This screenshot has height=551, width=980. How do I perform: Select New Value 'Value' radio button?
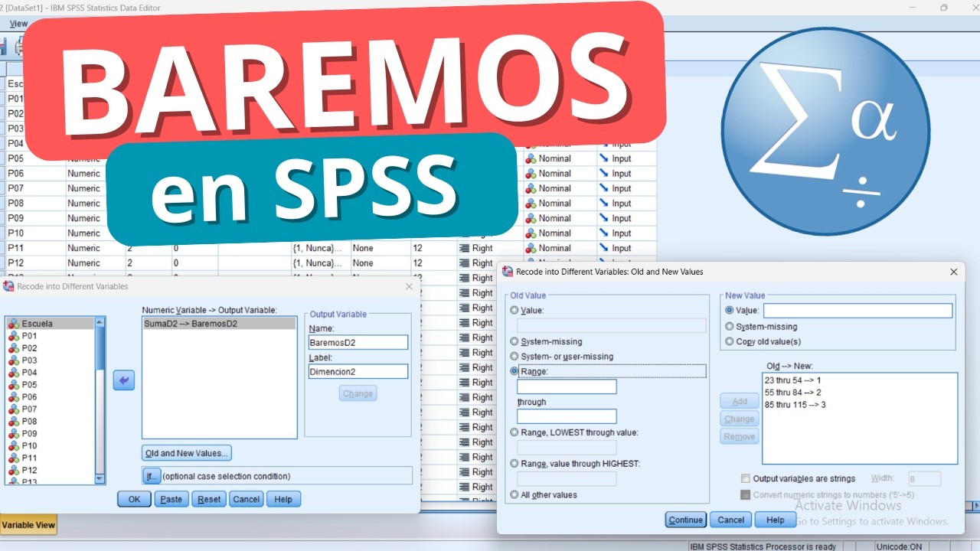[x=730, y=311]
